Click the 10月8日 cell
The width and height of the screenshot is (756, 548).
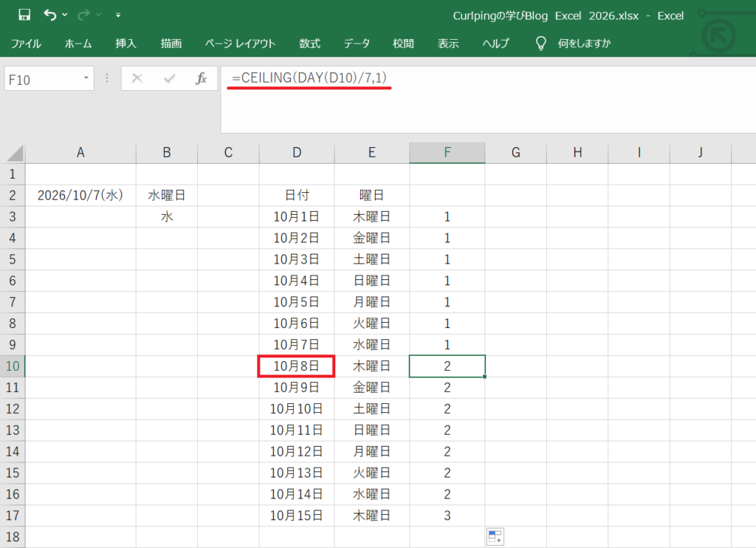297,366
